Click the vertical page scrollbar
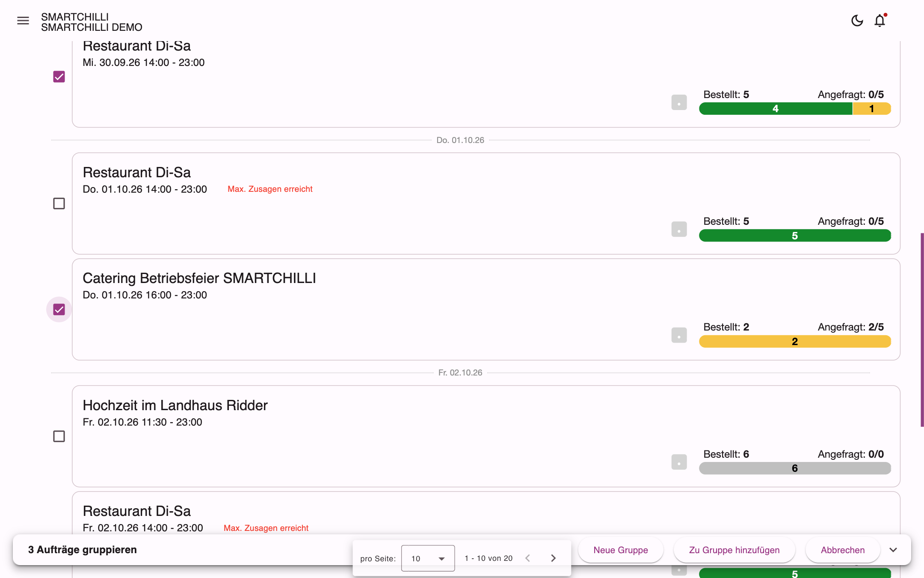924x578 pixels. pyautogui.click(x=922, y=330)
